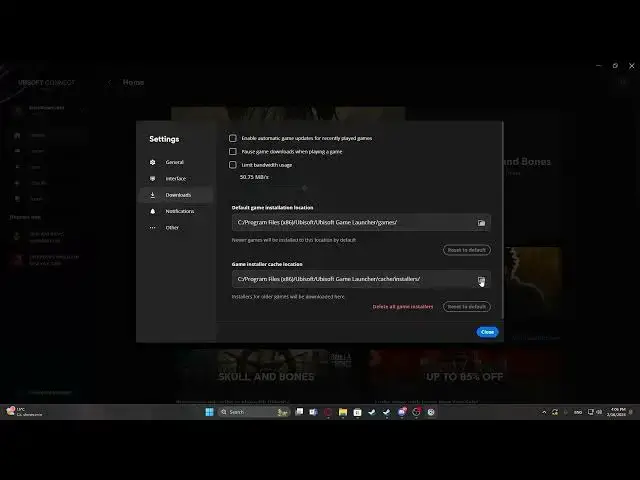Click the 50.75 MiB/s bandwidth value

254,177
